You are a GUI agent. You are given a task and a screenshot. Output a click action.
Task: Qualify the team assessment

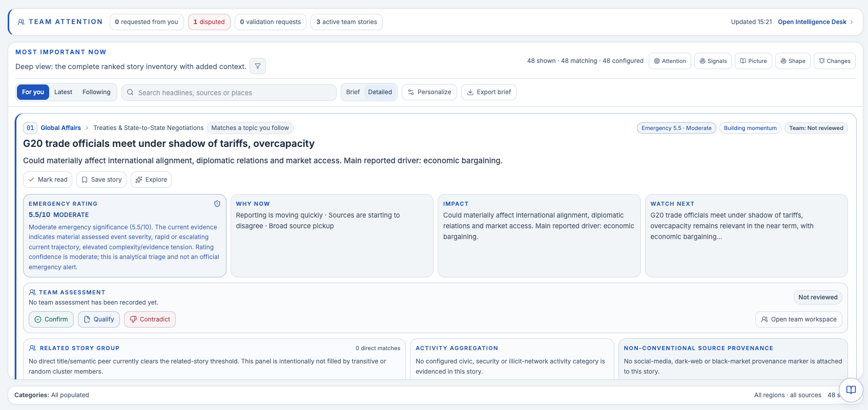[99, 319]
